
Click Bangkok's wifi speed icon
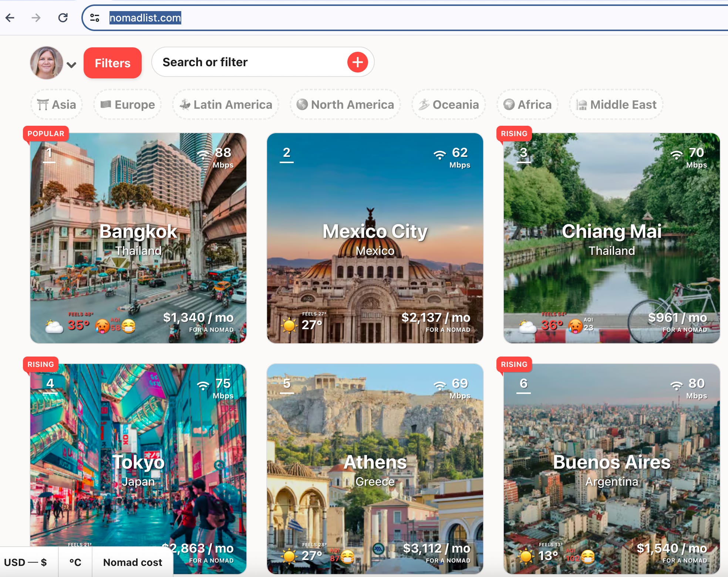pyautogui.click(x=203, y=154)
